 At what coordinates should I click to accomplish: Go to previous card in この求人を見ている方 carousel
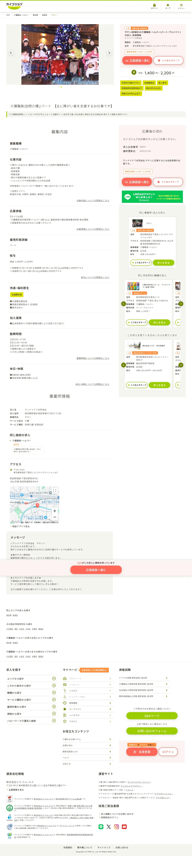[124, 365]
